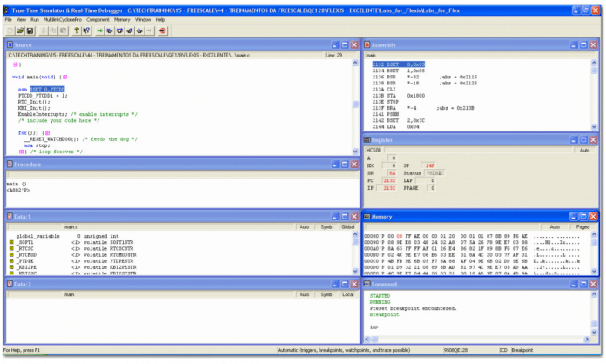606x364 pixels.
Task: Select the CLI instruction line in Assembly
Action: pyautogui.click(x=384, y=88)
